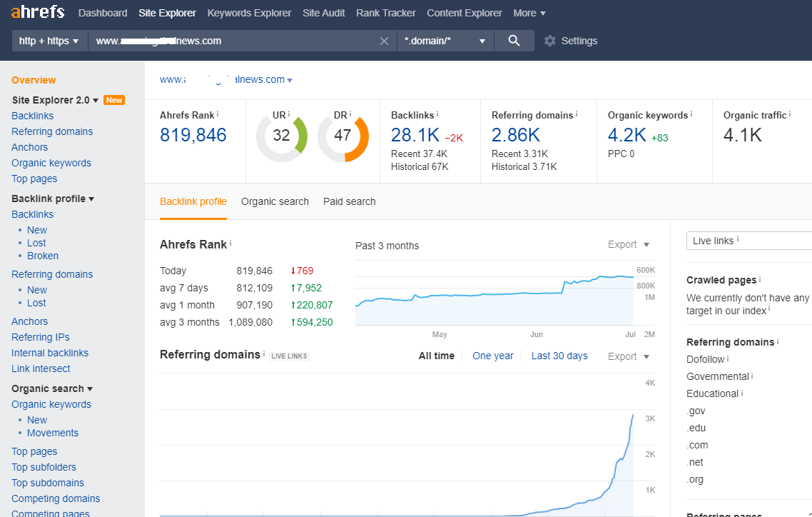Open Referring IPs in the sidebar
The image size is (812, 517).
41,337
